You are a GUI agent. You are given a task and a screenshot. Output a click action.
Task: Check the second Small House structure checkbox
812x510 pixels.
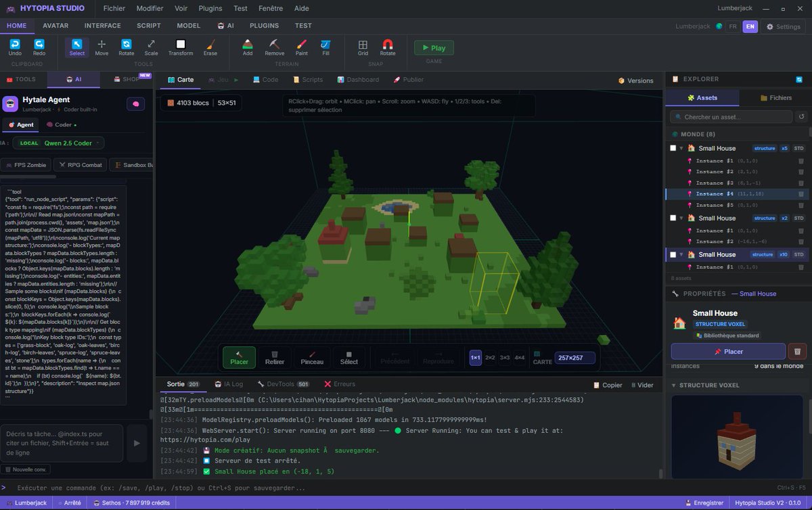click(673, 218)
